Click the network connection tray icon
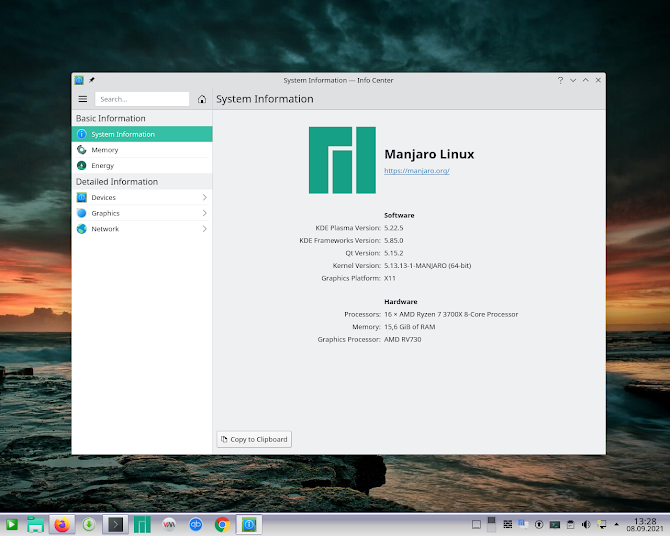This screenshot has height=536, width=670. click(602, 524)
